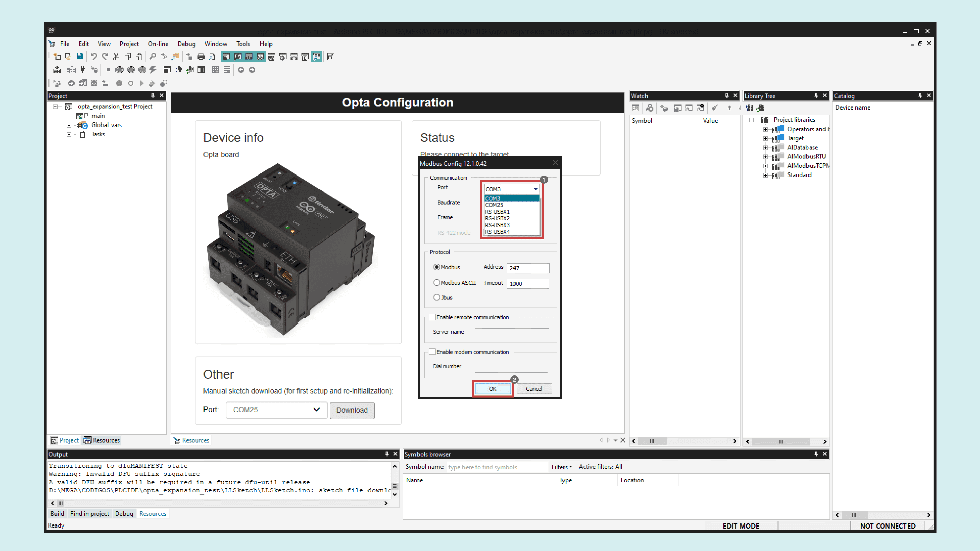Click the Save project floppy icon
The image size is (980, 551).
pyautogui.click(x=80, y=57)
